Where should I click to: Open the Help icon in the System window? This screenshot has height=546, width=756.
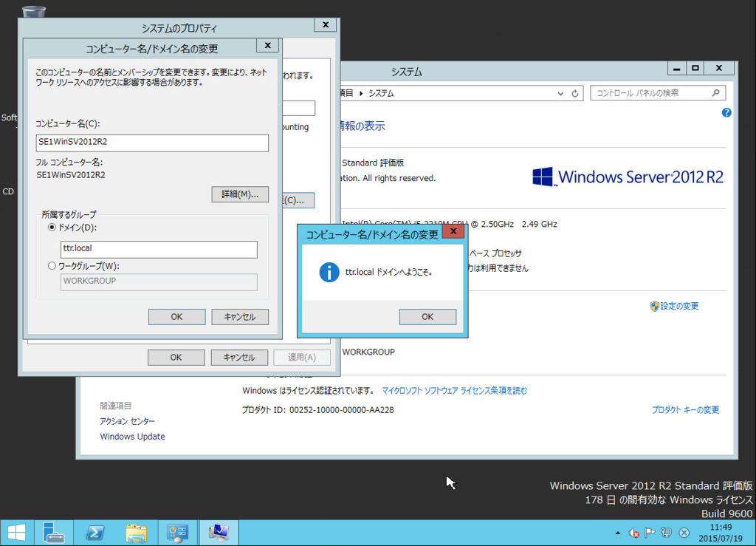coord(726,113)
